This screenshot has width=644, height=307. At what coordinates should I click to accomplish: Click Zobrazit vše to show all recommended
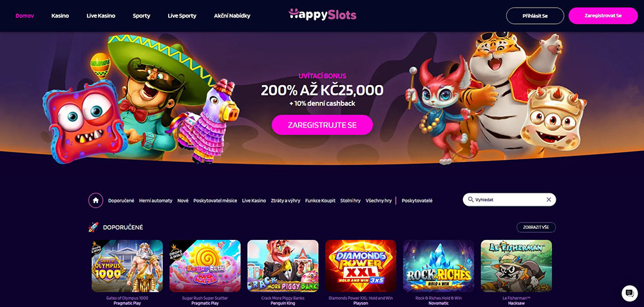coord(536,227)
